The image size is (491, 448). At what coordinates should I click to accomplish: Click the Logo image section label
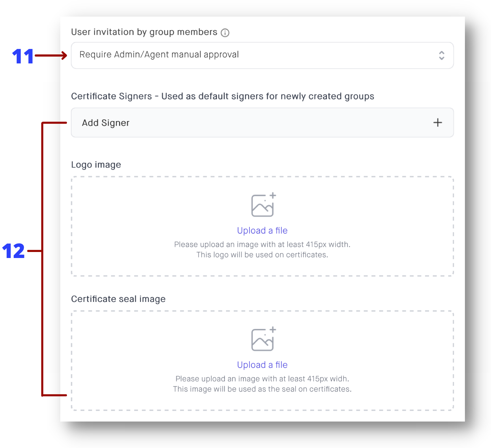click(96, 165)
